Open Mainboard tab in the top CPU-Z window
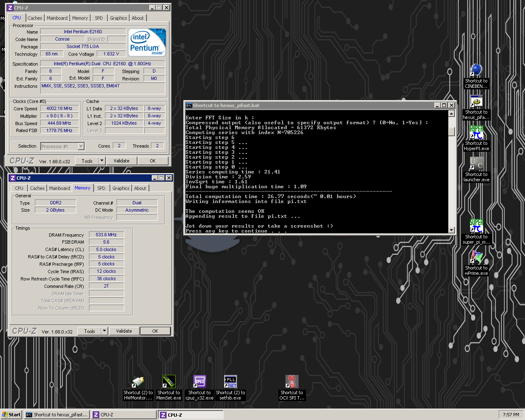 (57, 18)
